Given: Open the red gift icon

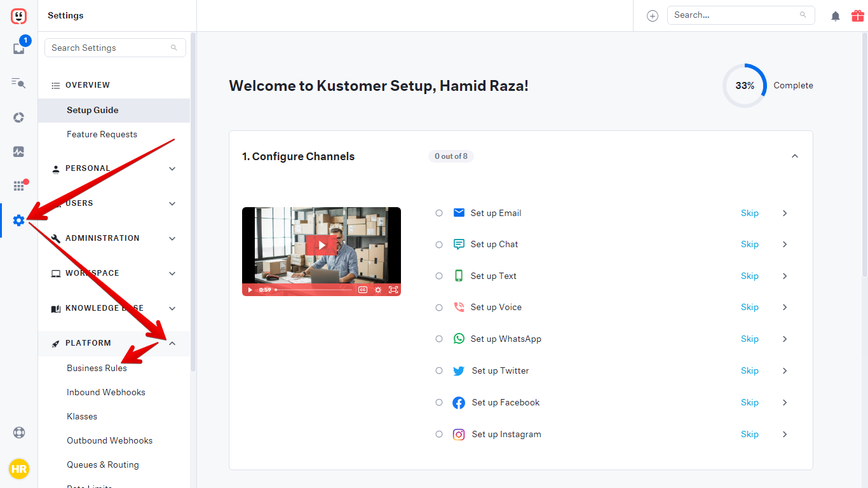Looking at the screenshot, I should point(858,16).
